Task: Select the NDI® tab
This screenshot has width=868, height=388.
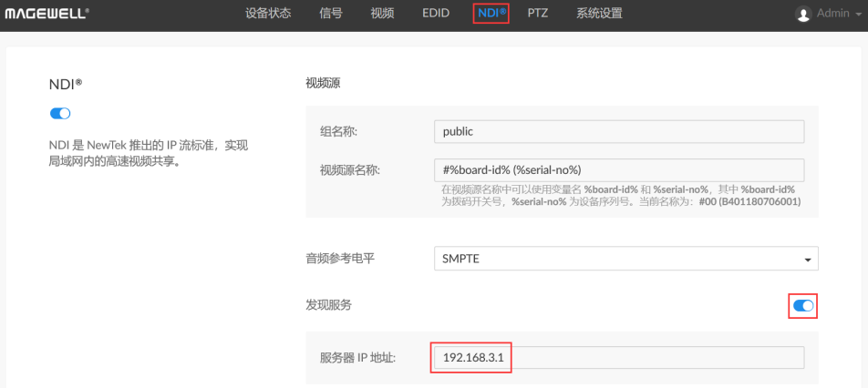Action: pos(491,14)
